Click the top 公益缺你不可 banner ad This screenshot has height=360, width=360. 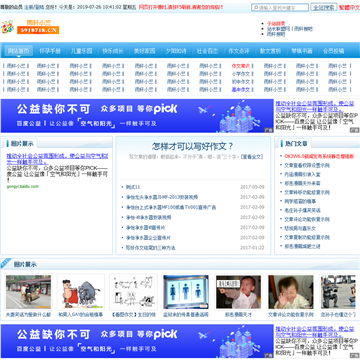[137, 116]
